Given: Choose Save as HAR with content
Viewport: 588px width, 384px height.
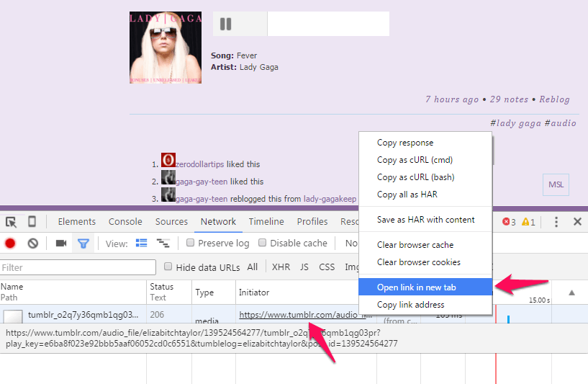Looking at the screenshot, I should [425, 220].
